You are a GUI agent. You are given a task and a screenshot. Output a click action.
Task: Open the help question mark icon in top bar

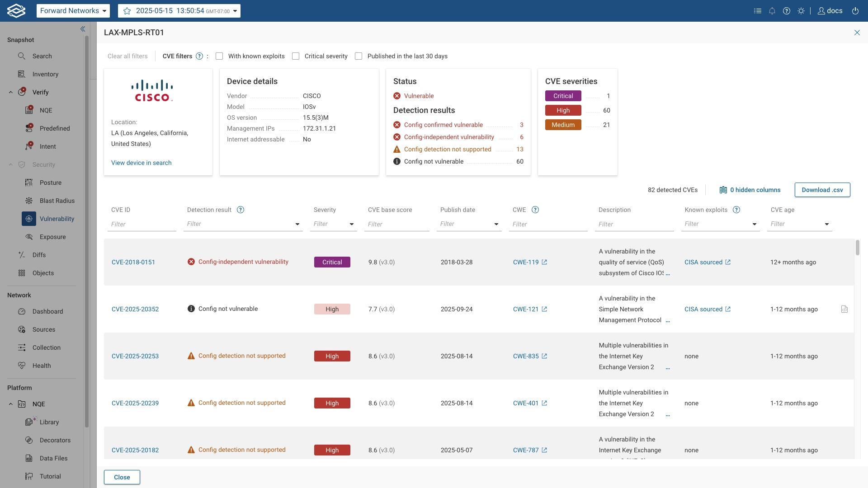click(x=787, y=11)
